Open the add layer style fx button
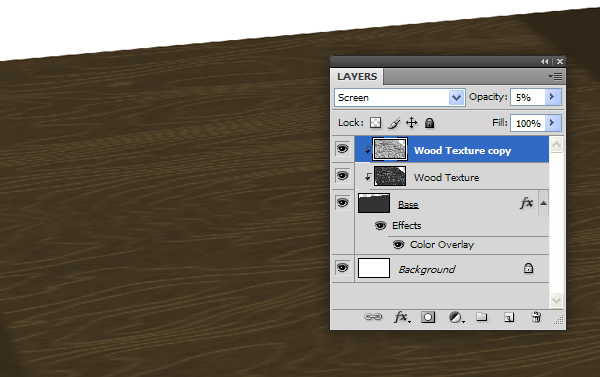Viewport: 600px width, 377px height. coord(402,317)
